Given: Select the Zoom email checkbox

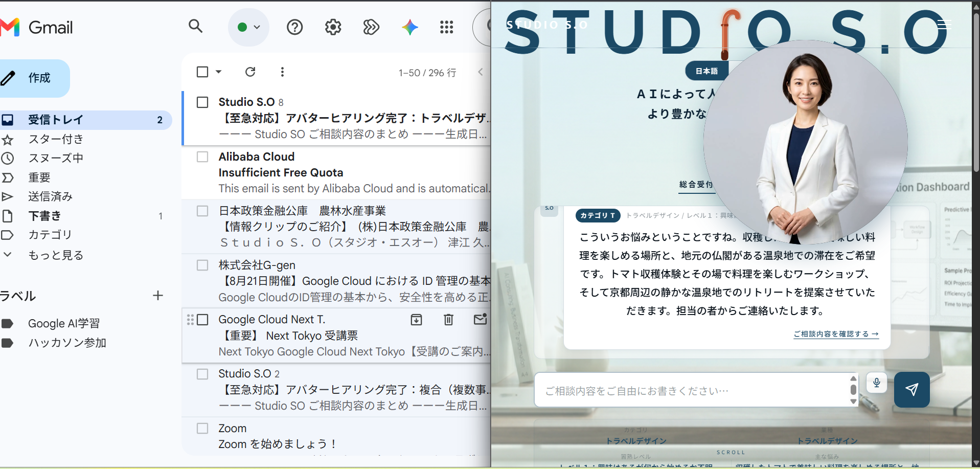Looking at the screenshot, I should click(x=202, y=428).
